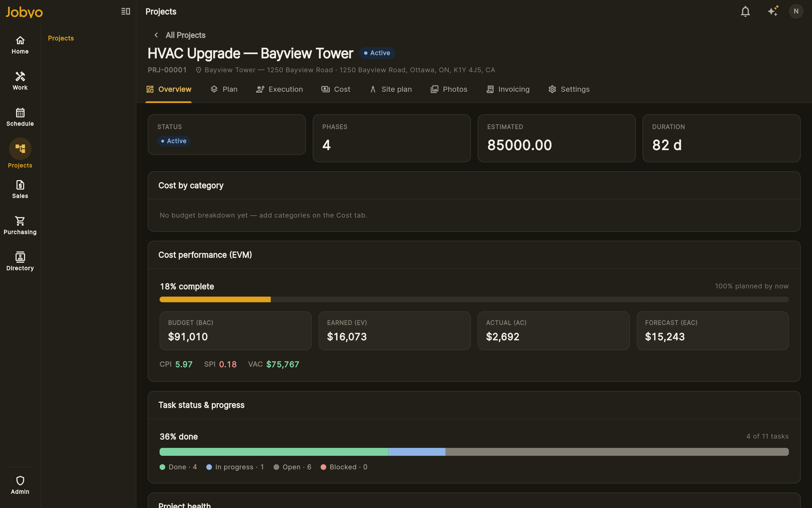
Task: Select project ID PRJ-00001 text
Action: pyautogui.click(x=167, y=70)
